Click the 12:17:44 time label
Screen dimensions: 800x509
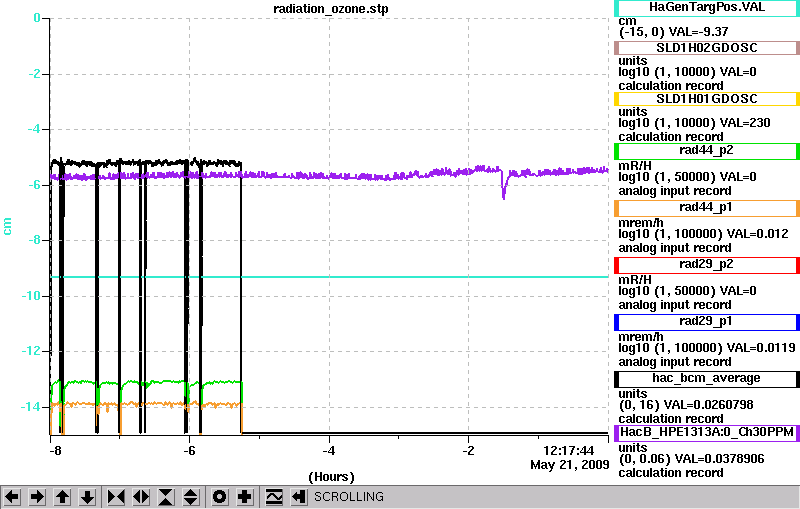pos(568,451)
